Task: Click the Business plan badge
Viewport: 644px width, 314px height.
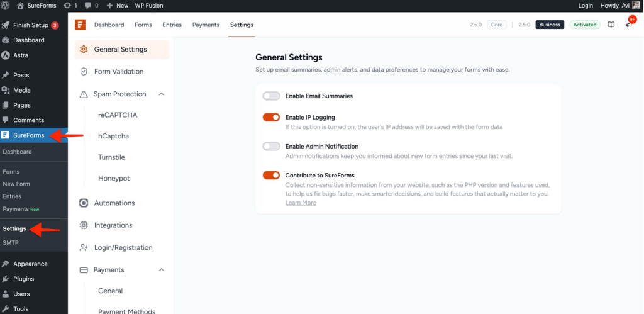Action: (x=550, y=25)
